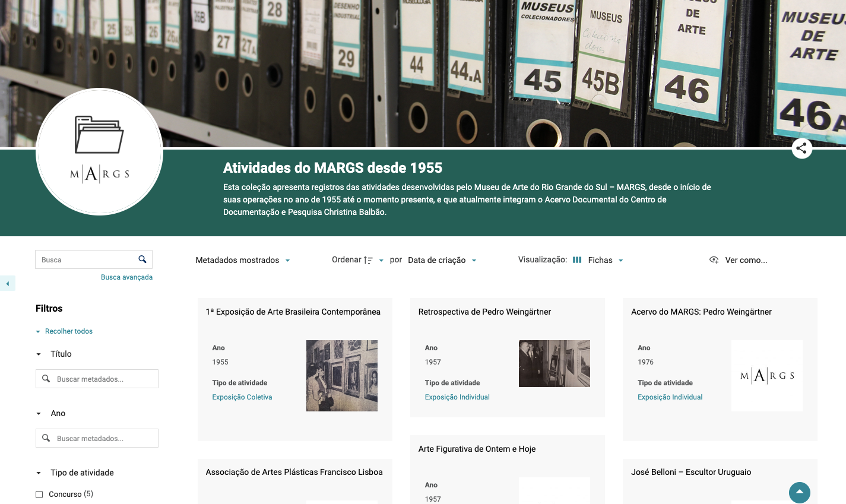The width and height of the screenshot is (846, 504).
Task: Click the back-to-top round arrow button
Action: pyautogui.click(x=799, y=492)
